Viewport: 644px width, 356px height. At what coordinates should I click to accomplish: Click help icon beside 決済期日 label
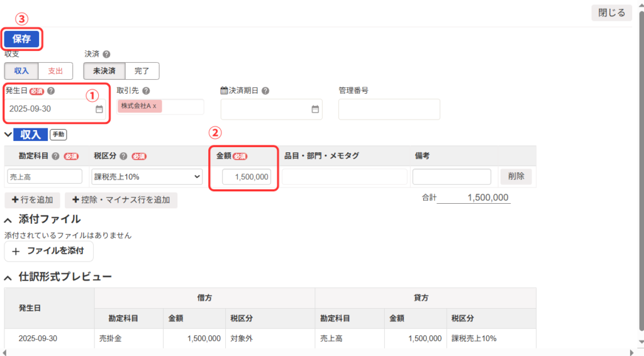pos(265,91)
